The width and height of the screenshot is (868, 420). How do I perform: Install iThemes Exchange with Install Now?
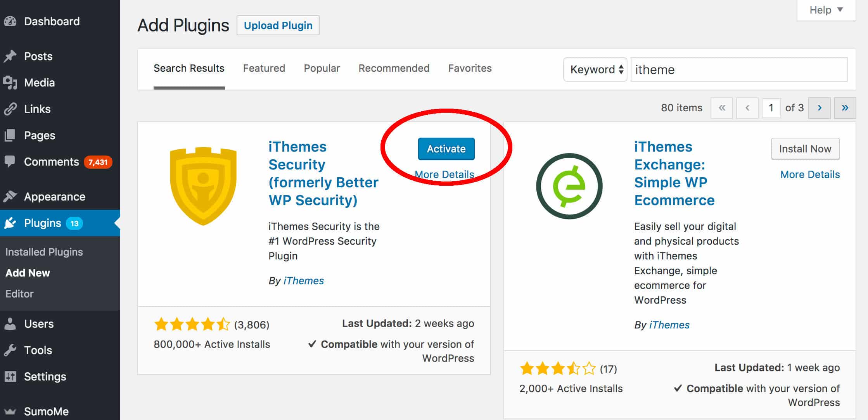[x=805, y=149]
